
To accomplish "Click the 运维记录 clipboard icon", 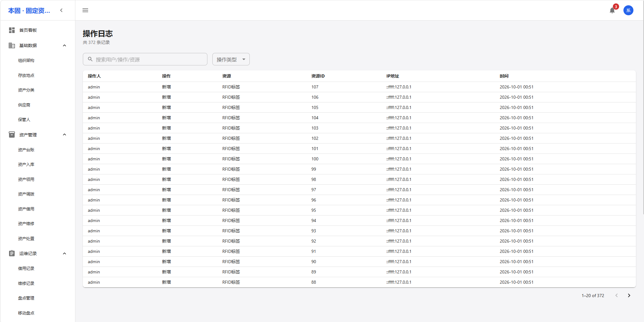I will 12,253.
